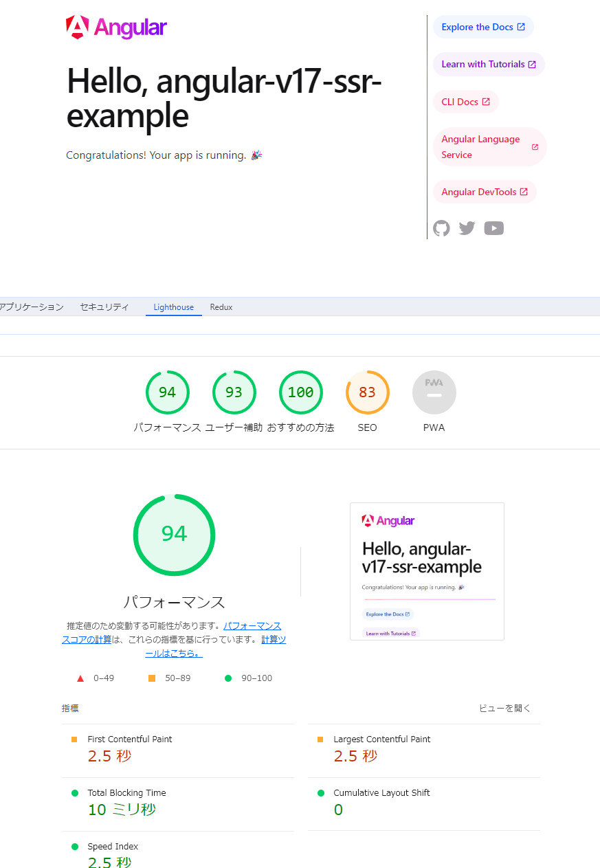This screenshot has width=600, height=868.
Task: Click the green circle 90–100 legend
Action: click(x=248, y=678)
